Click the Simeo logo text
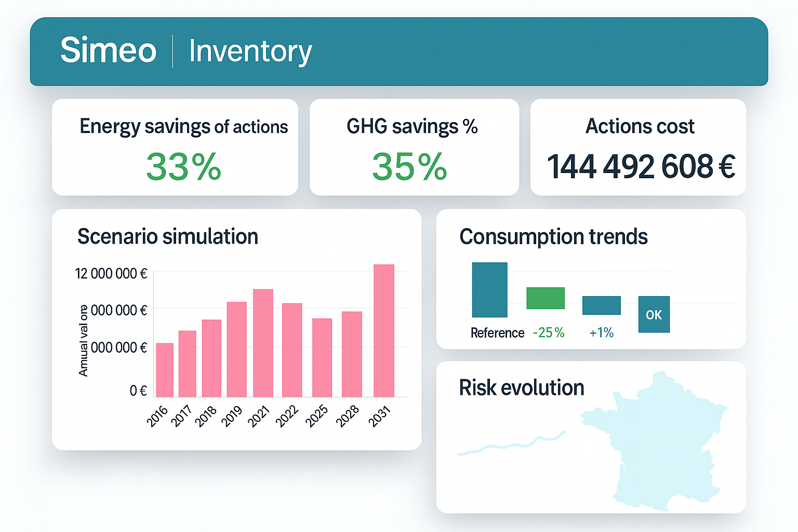The width and height of the screenshot is (798, 532). pos(108,50)
